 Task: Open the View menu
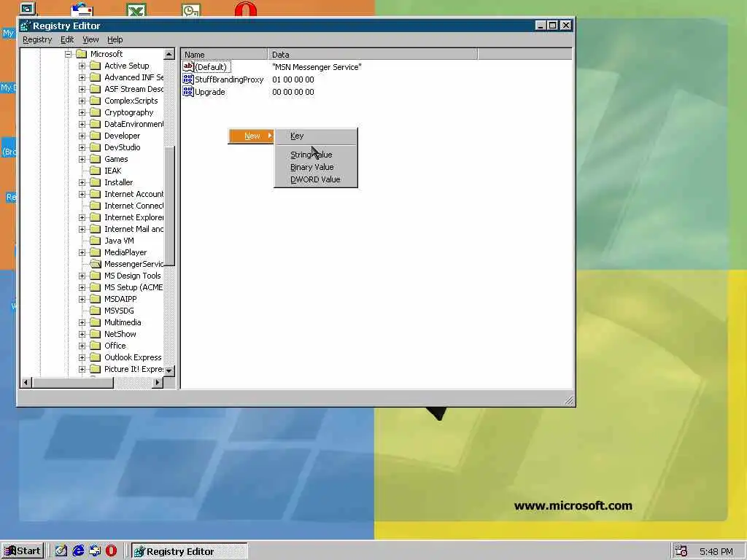click(x=90, y=39)
